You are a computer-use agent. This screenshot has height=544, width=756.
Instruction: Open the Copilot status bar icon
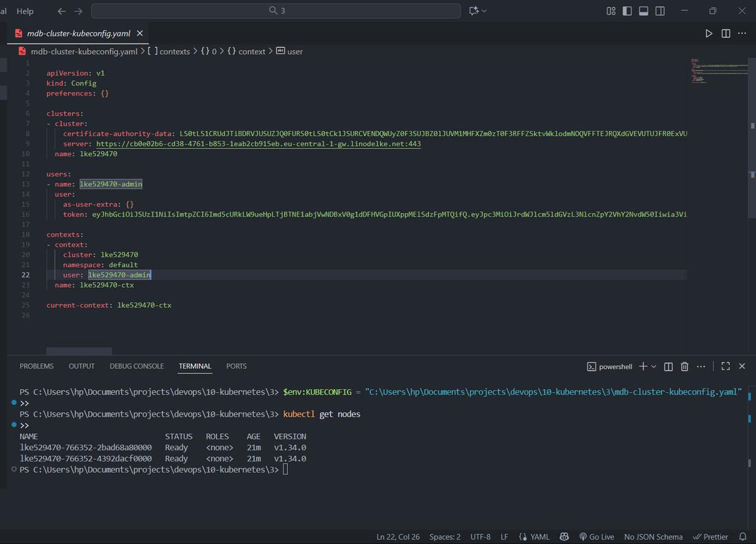pos(564,537)
